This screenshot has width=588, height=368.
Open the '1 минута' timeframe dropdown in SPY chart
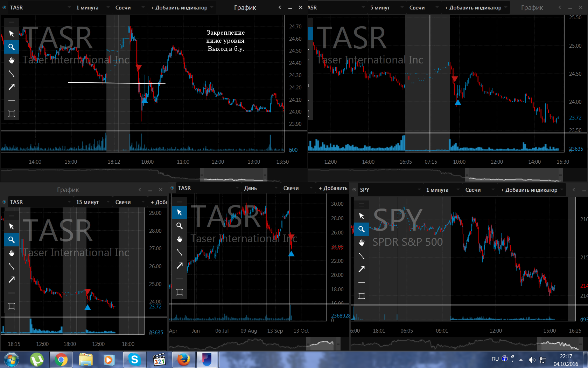[442, 190]
